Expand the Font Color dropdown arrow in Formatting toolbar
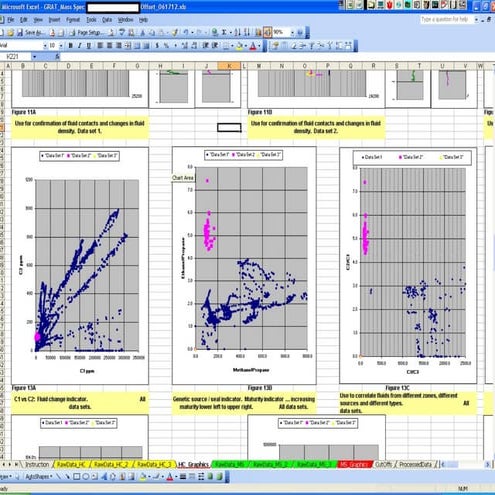This screenshot has height=495, width=495. coord(259,46)
